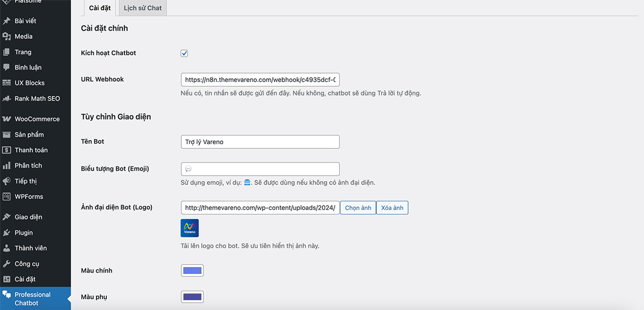
Task: Open the Màu phụ color swatch
Action: [x=192, y=297]
